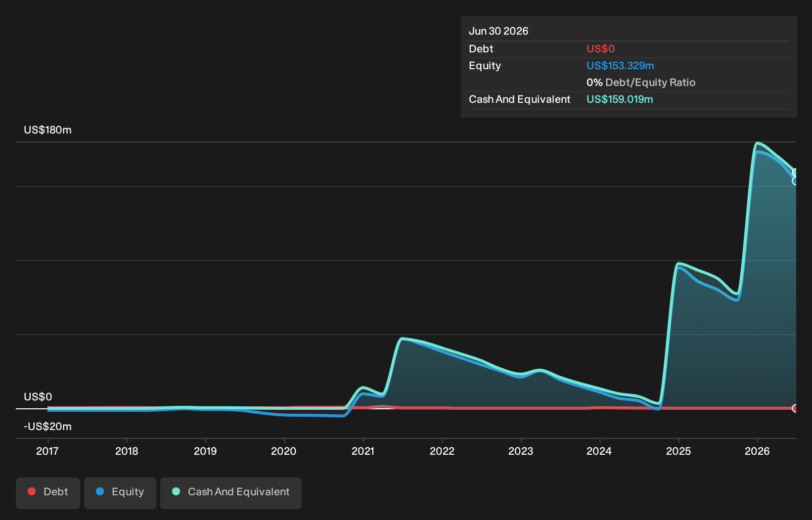
Task: Click the 2025 x-axis label
Action: (x=678, y=451)
